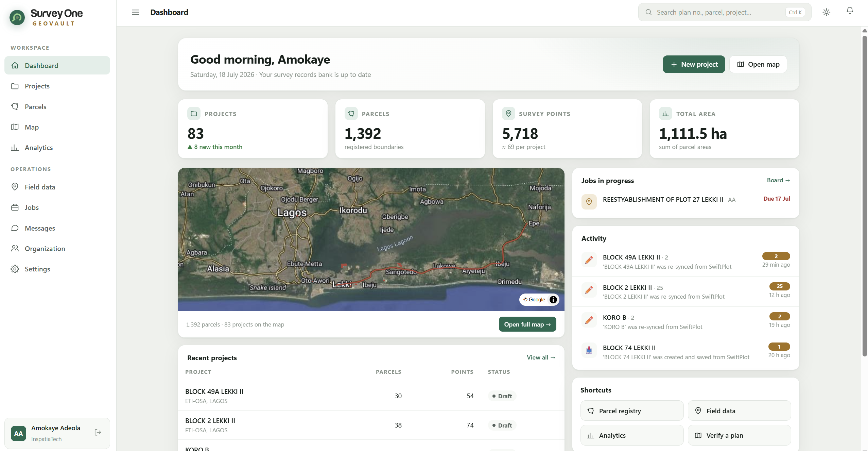Open BLOCK 2 LEKKI II project row
The width and height of the screenshot is (868, 451).
tap(371, 425)
